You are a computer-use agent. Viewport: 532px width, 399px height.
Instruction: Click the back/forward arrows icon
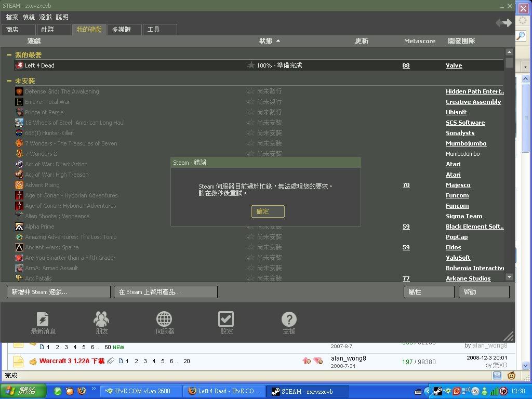[503, 23]
